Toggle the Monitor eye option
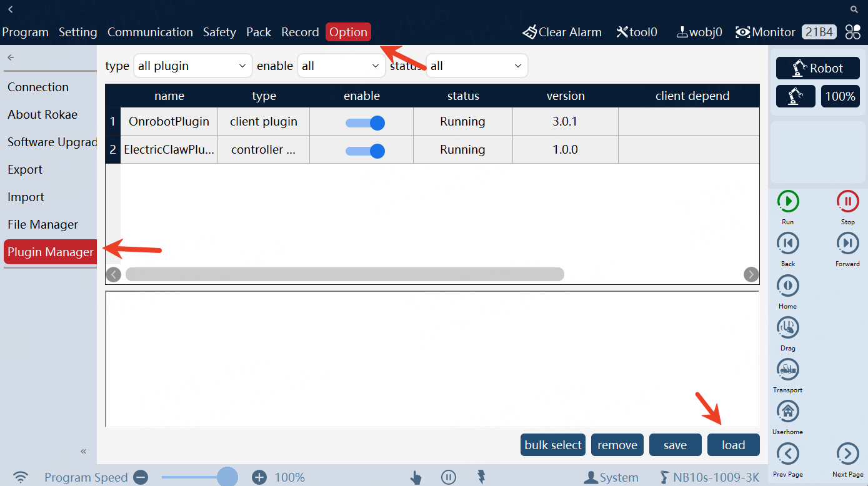 [x=765, y=32]
